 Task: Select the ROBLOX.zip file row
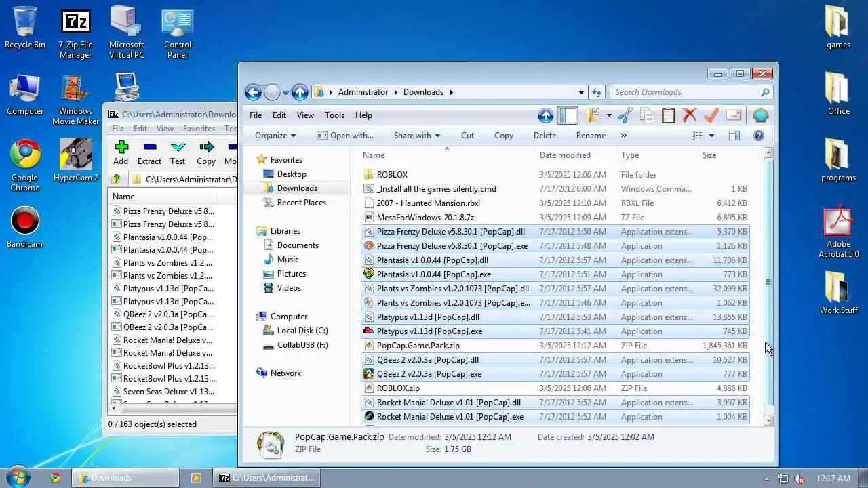555,388
